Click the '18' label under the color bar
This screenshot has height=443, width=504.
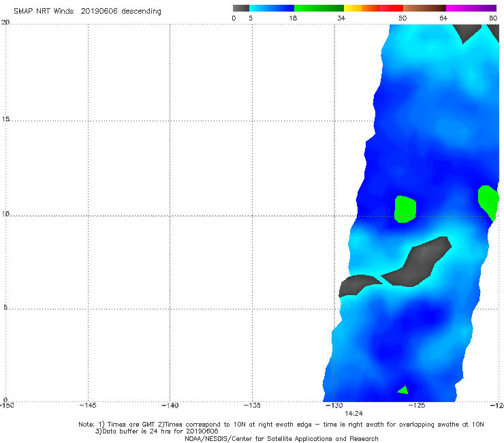[x=292, y=18]
